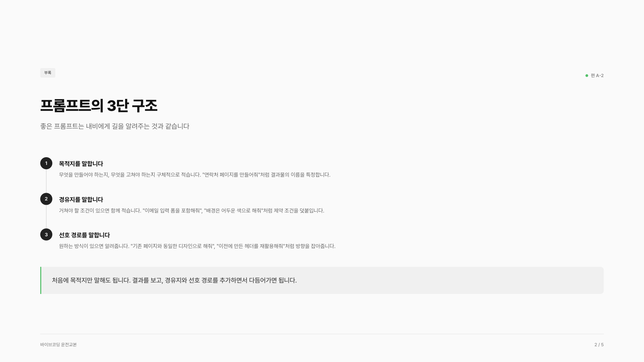
Task: Click the green dot beside 편 A-2
Action: pos(587,76)
